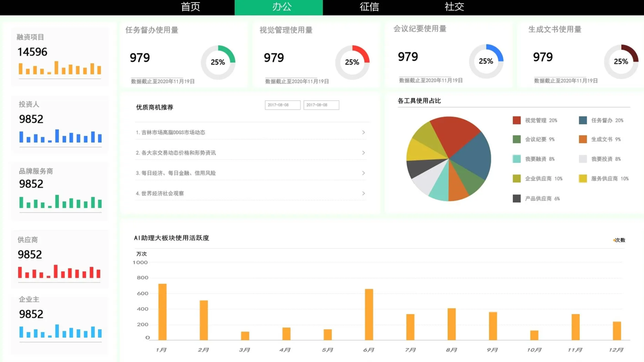The width and height of the screenshot is (644, 362).
Task: Open the 3. 每日经济、每日金融、信用风险 link
Action: click(x=176, y=173)
